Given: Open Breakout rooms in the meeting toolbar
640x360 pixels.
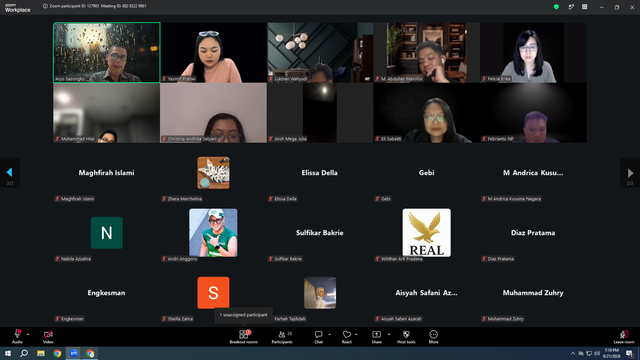Looking at the screenshot, I should [243, 337].
